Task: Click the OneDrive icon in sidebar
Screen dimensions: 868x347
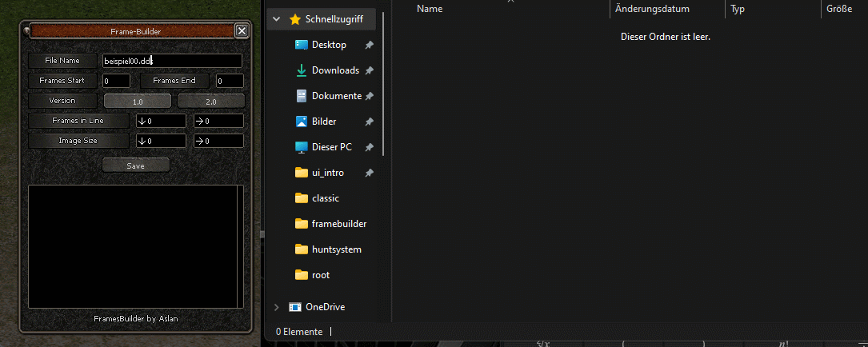Action: (x=295, y=307)
